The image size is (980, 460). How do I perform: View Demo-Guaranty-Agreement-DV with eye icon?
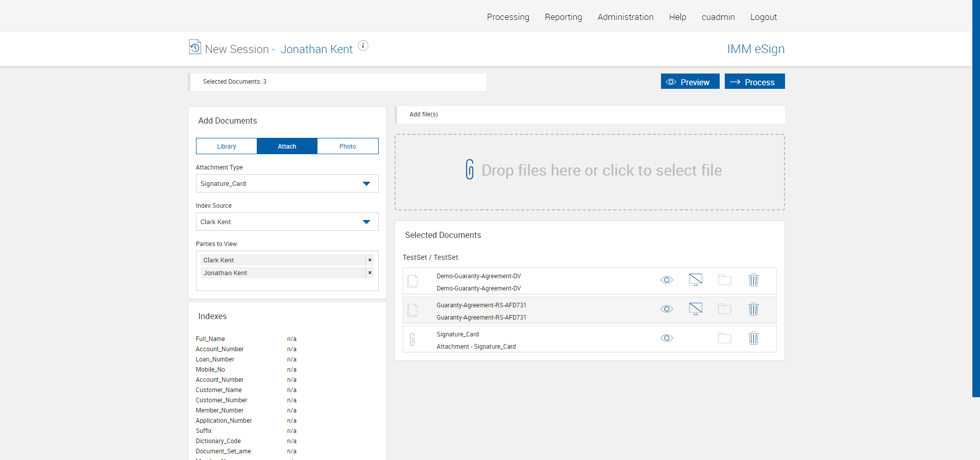tap(667, 280)
